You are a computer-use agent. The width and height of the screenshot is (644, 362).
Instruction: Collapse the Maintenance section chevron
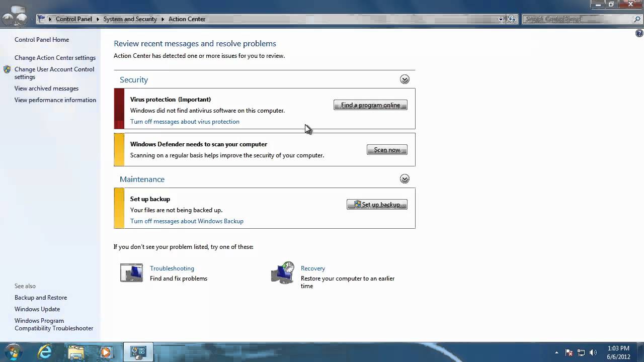coord(405,179)
